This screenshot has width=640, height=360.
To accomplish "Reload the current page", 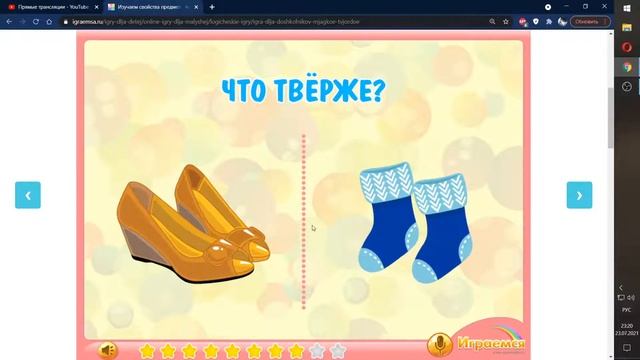I will 36,22.
